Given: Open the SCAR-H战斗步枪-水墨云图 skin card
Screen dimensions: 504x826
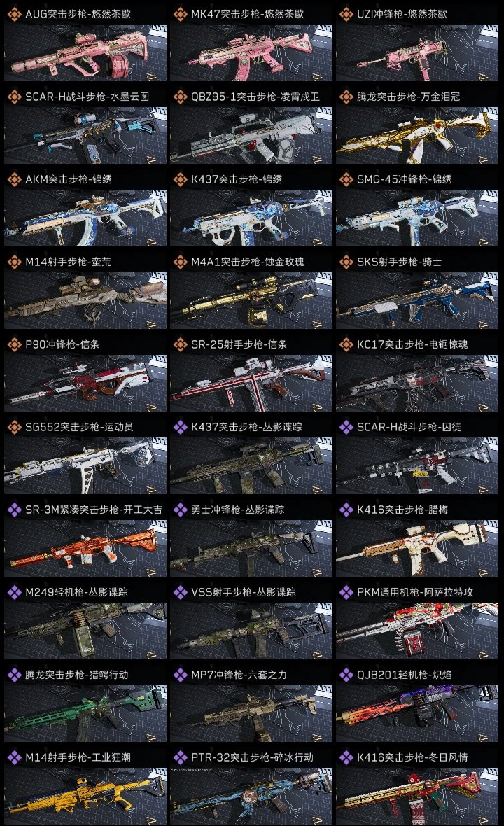Looking at the screenshot, I should click(x=85, y=135).
